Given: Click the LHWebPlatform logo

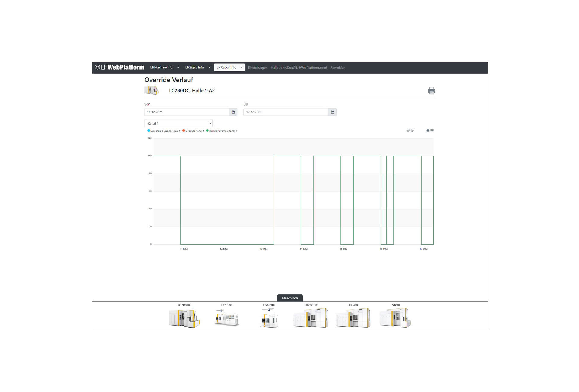Looking at the screenshot, I should point(120,68).
